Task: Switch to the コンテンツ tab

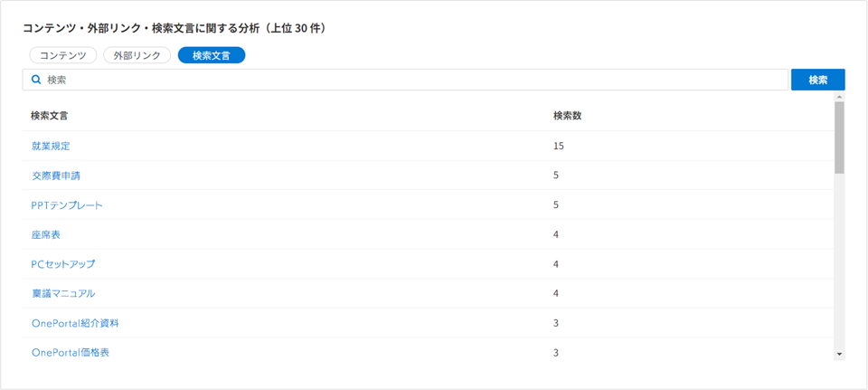Action: [63, 55]
